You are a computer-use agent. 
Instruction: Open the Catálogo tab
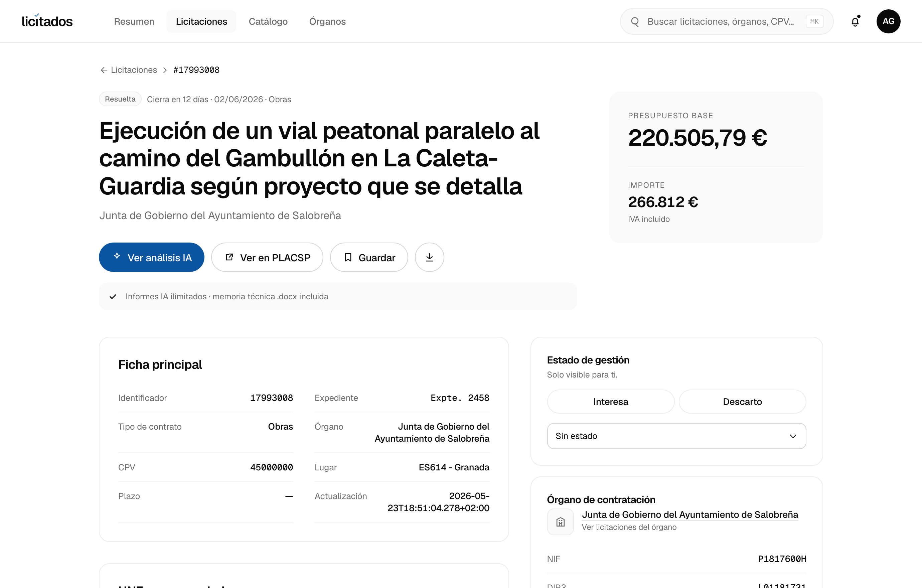coord(268,21)
